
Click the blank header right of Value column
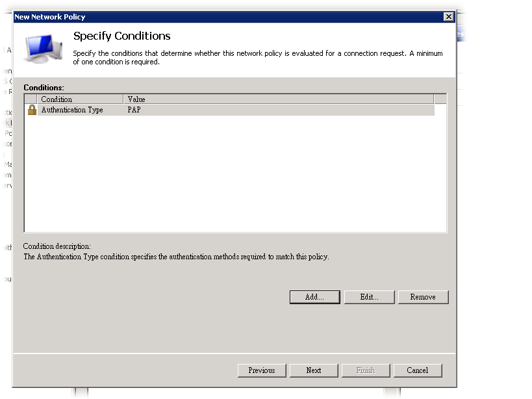440,99
